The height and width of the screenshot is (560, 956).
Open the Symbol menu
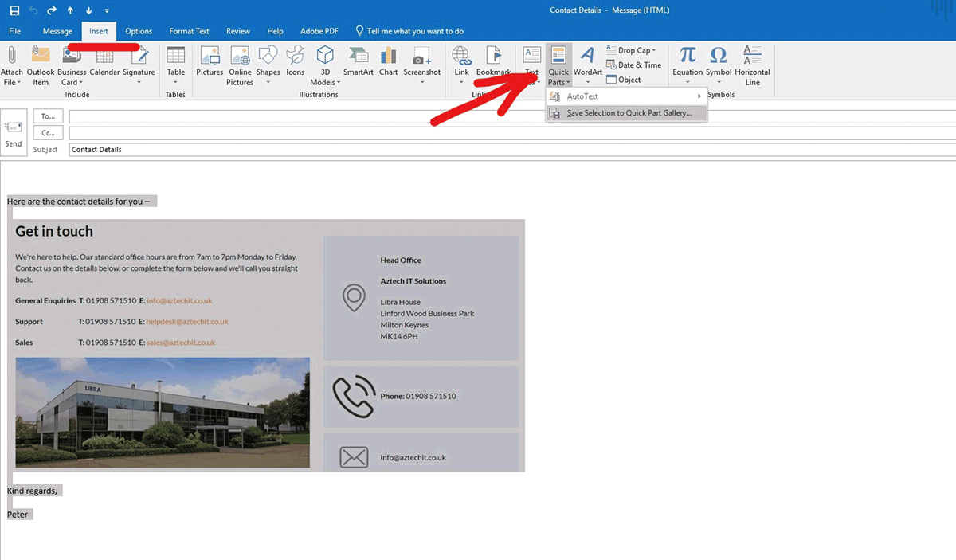click(x=719, y=65)
